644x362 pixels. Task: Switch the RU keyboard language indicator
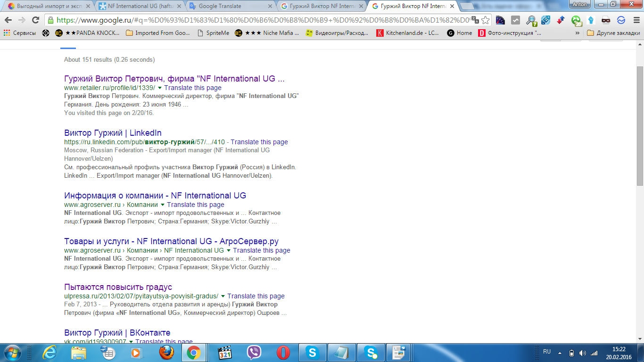[x=547, y=352]
